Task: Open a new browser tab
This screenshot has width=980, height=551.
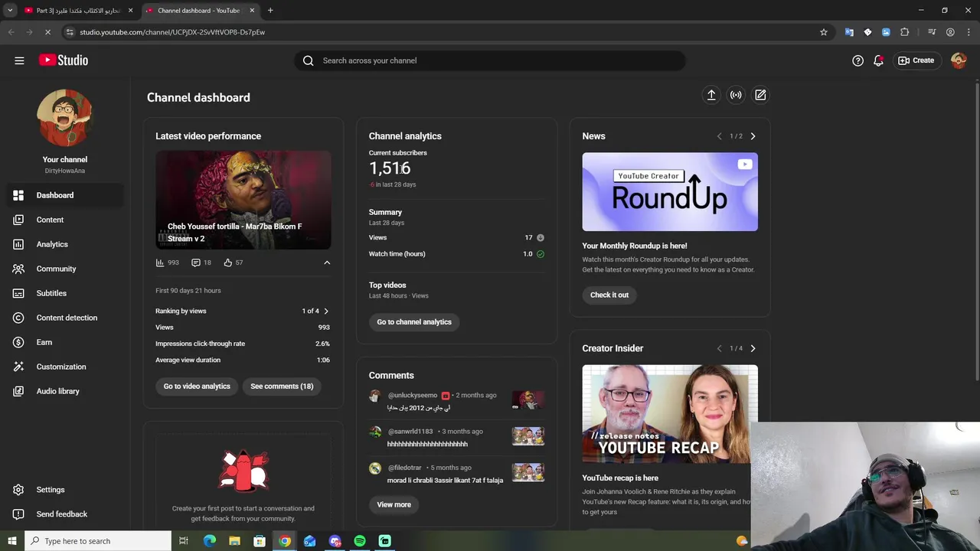Action: click(x=270, y=11)
